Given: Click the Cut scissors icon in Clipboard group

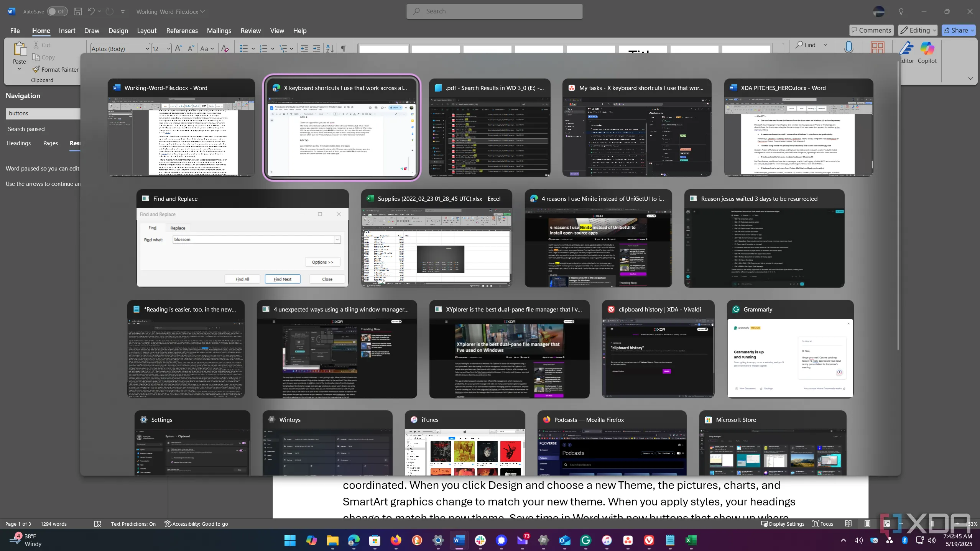Looking at the screenshot, I should (36, 45).
